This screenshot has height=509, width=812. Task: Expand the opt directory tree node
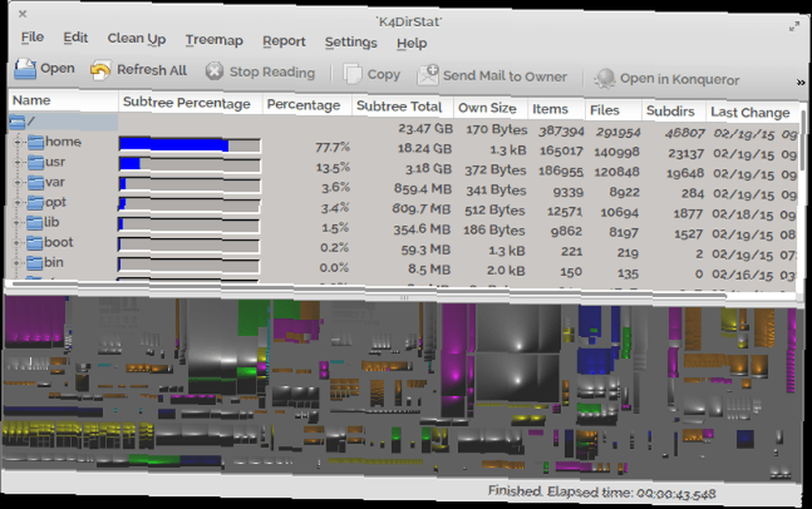[17, 202]
